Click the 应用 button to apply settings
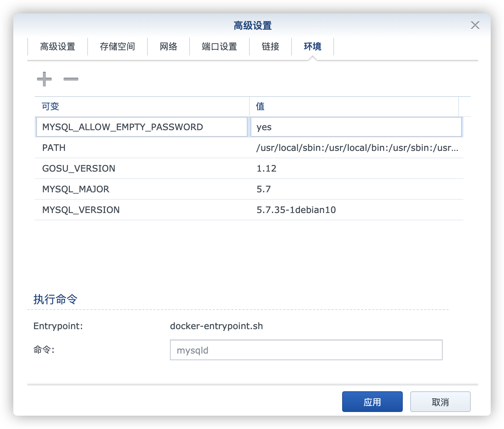504x429 pixels. (x=372, y=401)
